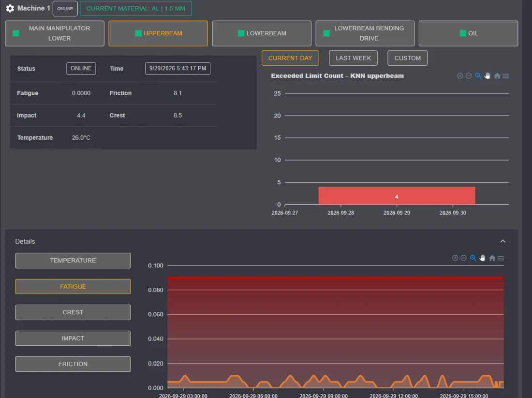Show the Temperature details chart
Viewport: 532px width, 398px height.
(x=73, y=261)
